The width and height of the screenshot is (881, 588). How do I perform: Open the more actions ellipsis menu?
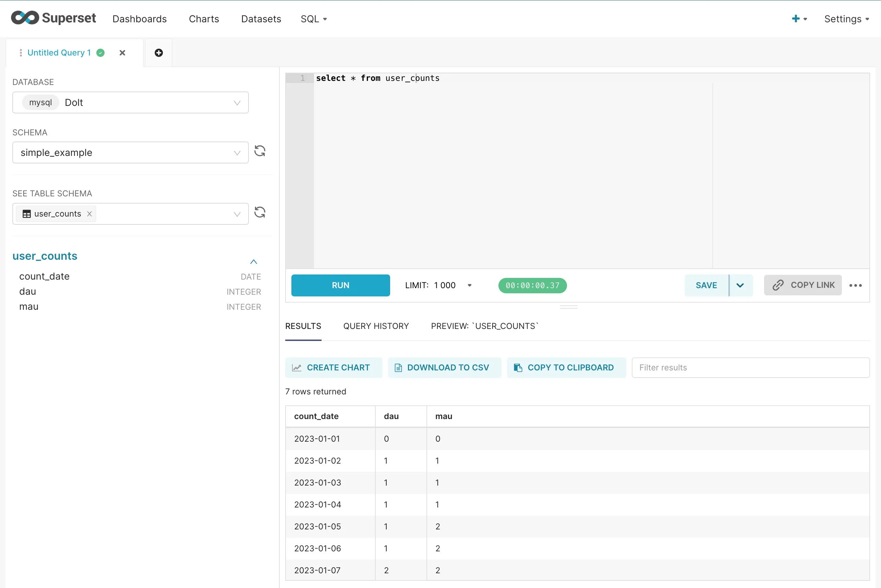click(x=856, y=285)
